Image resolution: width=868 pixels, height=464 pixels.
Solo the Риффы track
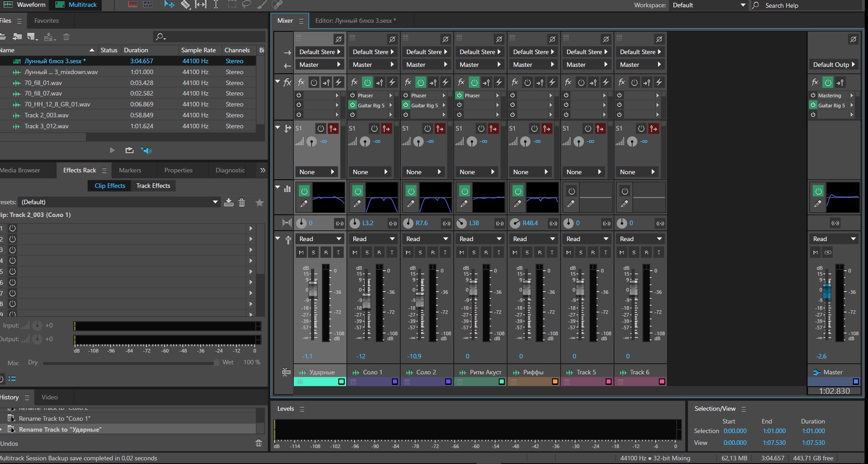click(x=527, y=252)
